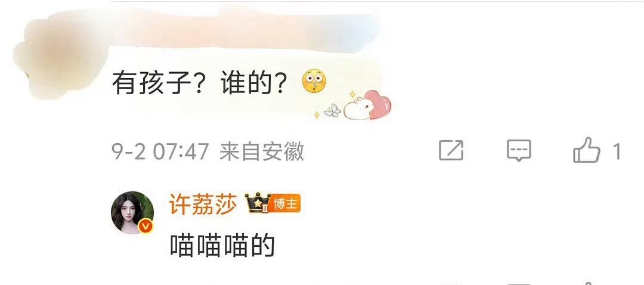Click the orange 博主 badge
Viewport: 644px width, 285px height.
click(x=285, y=203)
